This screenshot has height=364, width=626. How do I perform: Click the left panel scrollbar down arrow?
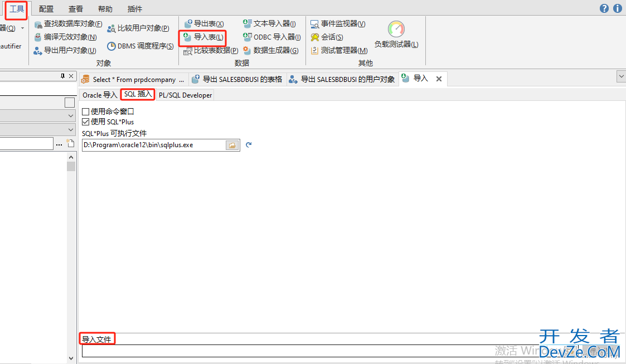[x=71, y=358]
